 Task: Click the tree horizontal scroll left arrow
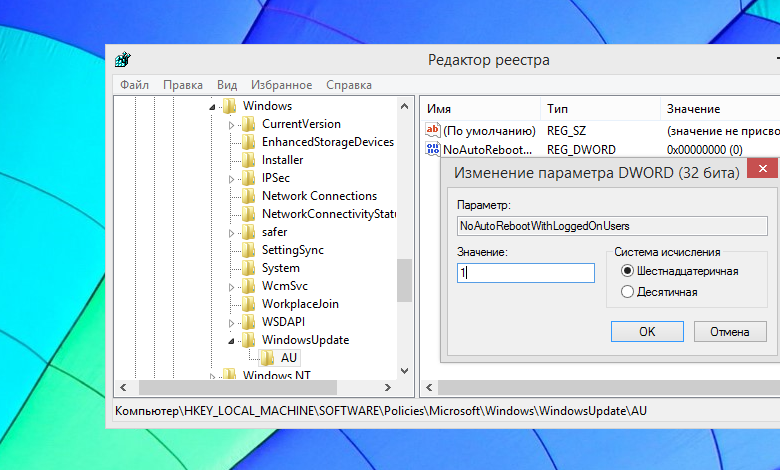[x=123, y=387]
